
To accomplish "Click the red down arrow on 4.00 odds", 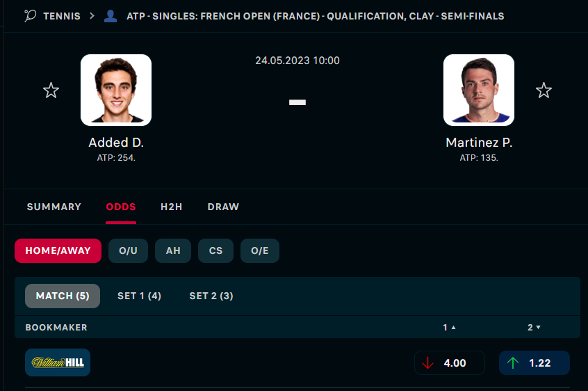I will [427, 363].
